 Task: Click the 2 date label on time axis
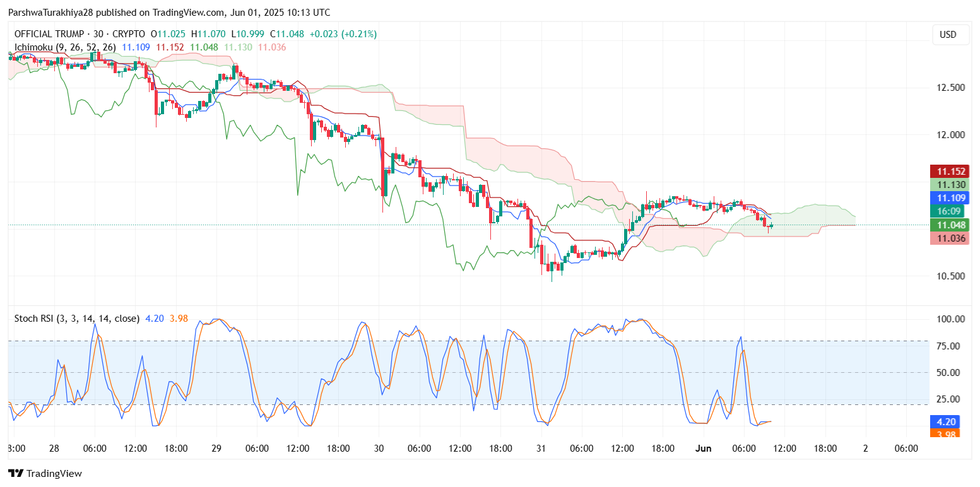click(x=865, y=448)
